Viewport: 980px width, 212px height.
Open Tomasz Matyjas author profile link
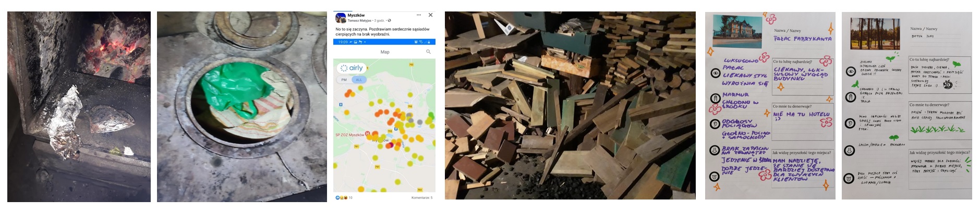(x=359, y=20)
